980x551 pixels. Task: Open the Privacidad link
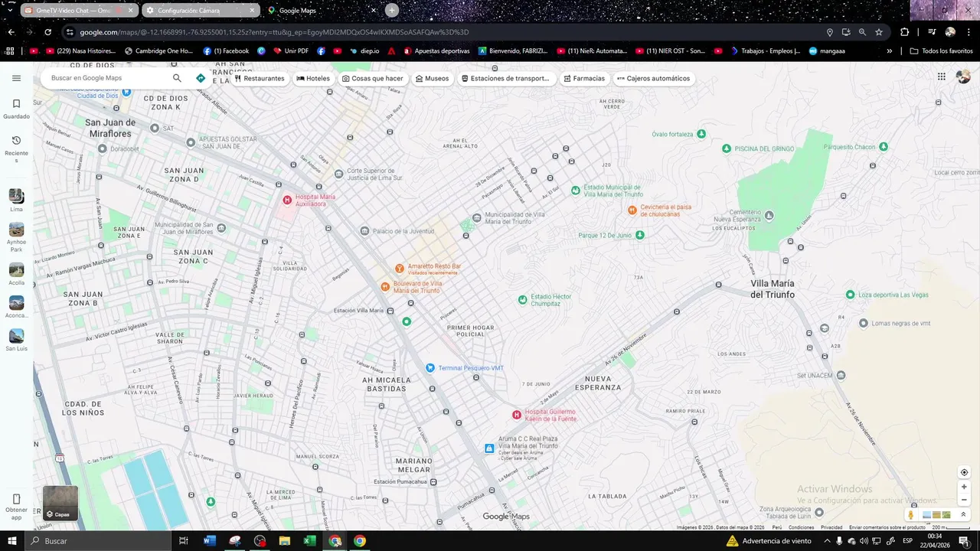coord(831,527)
